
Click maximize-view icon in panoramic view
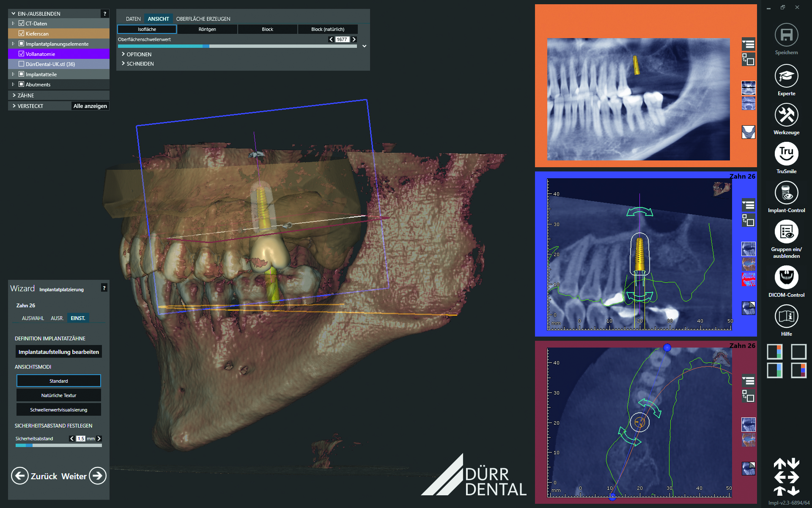pos(748,60)
